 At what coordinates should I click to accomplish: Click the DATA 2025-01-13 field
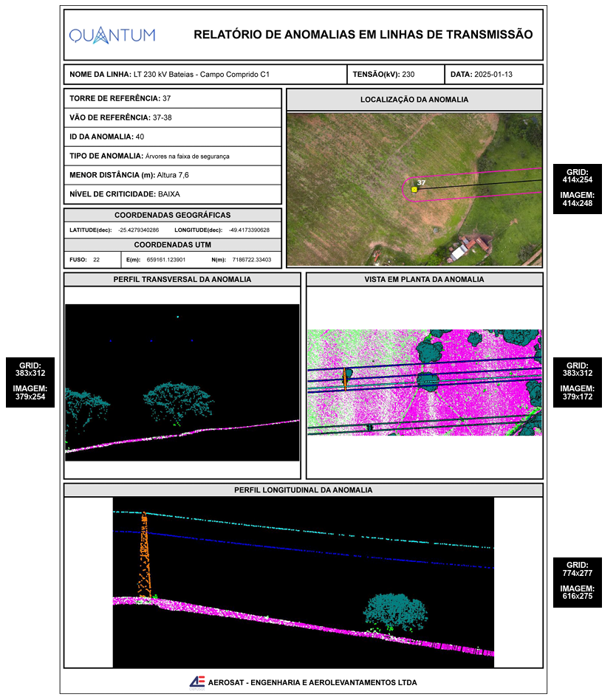pos(493,75)
